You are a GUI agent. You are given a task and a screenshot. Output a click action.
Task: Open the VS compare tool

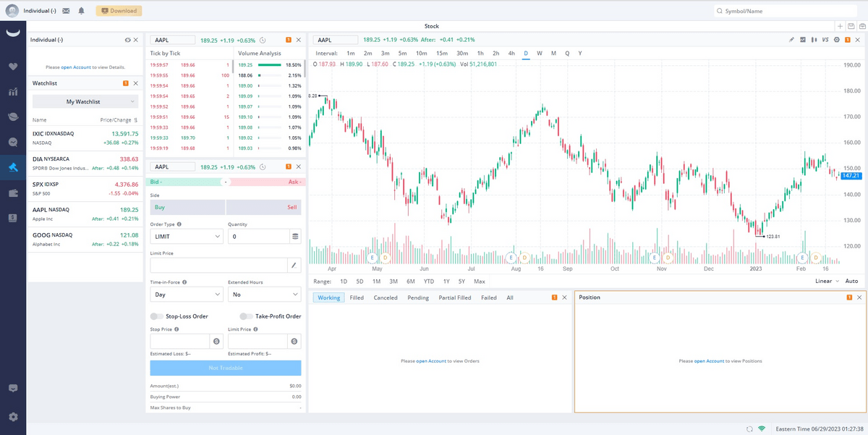pos(825,40)
